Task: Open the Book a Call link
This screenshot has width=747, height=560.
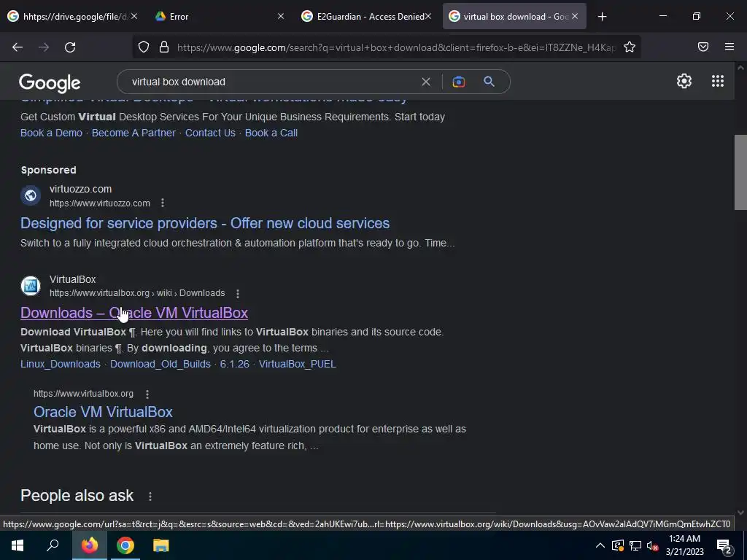Action: [x=271, y=133]
